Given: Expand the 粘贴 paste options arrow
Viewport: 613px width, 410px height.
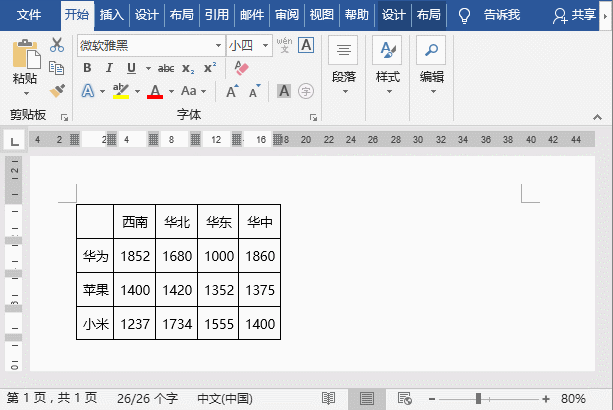Looking at the screenshot, I should 25,92.
